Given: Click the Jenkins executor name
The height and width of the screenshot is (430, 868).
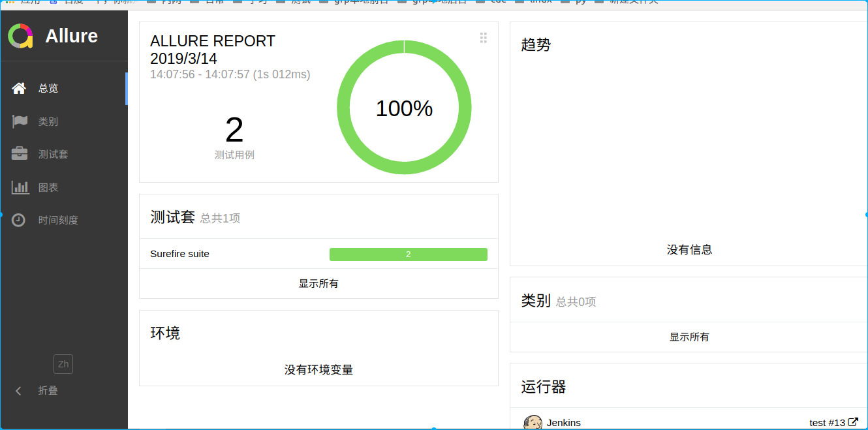Looking at the screenshot, I should tap(564, 423).
